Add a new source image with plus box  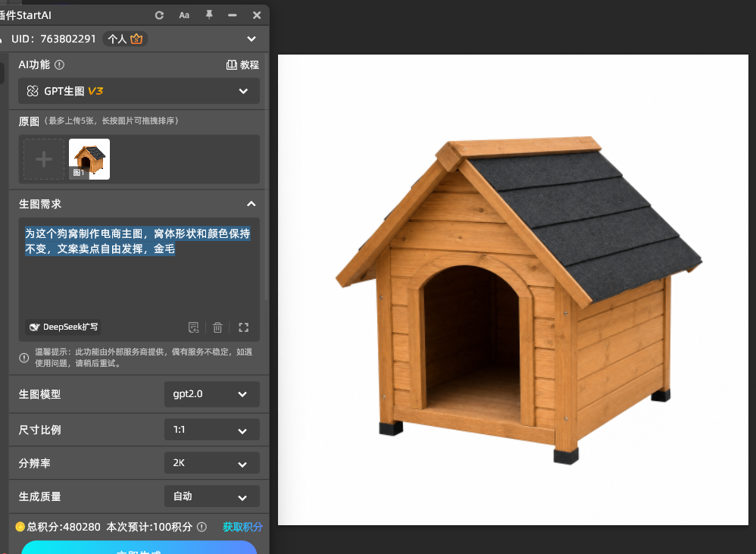(x=44, y=159)
